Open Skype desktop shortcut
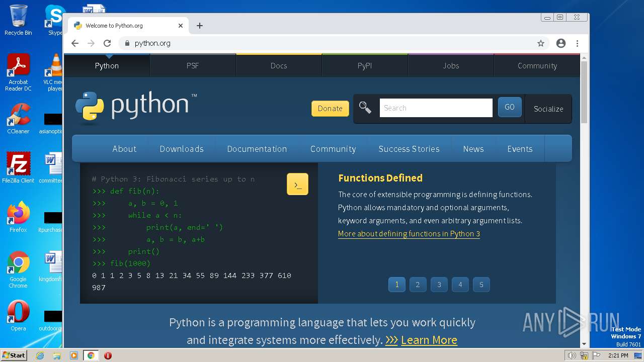The height and width of the screenshot is (362, 644). tap(54, 20)
